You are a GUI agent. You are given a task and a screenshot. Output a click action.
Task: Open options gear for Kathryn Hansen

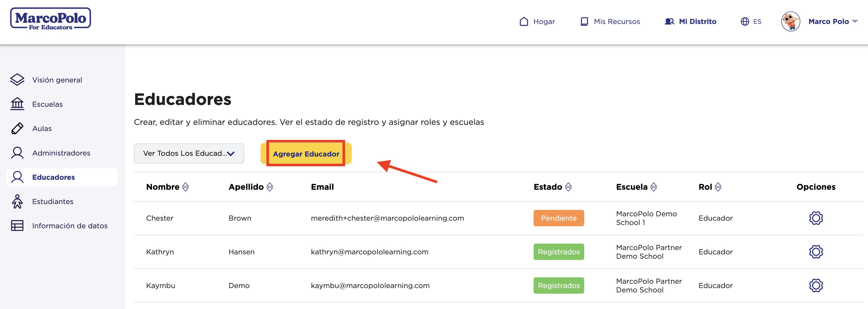point(815,252)
